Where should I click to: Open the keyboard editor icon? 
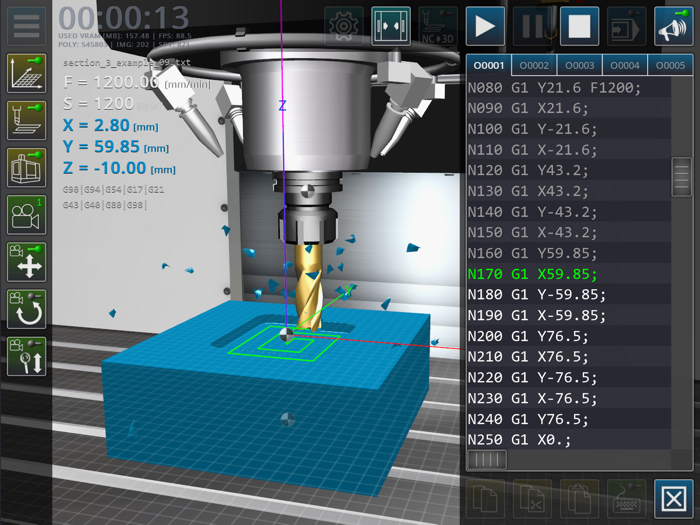(x=626, y=499)
